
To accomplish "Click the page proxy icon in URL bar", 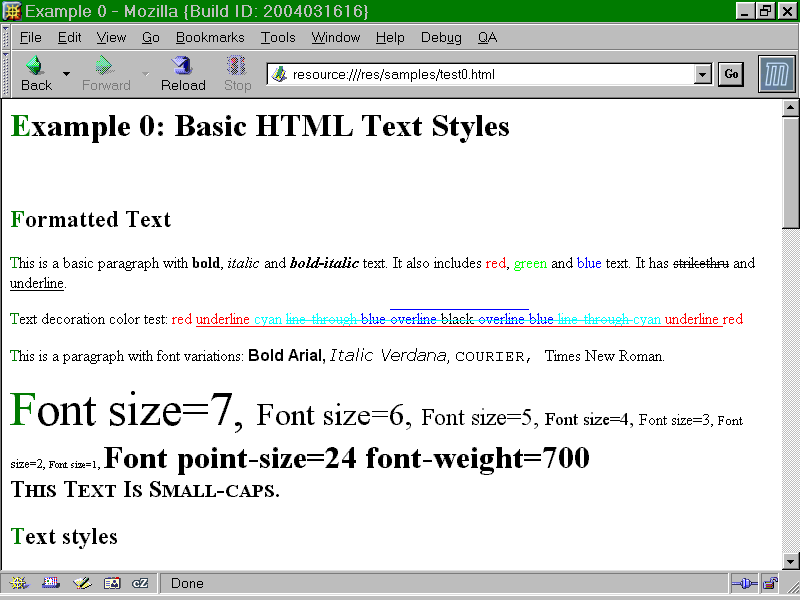I will [x=279, y=74].
